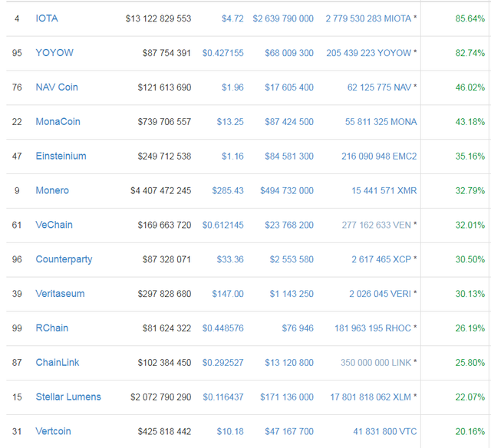Open the MonaCoin link
491x448 pixels.
58,121
